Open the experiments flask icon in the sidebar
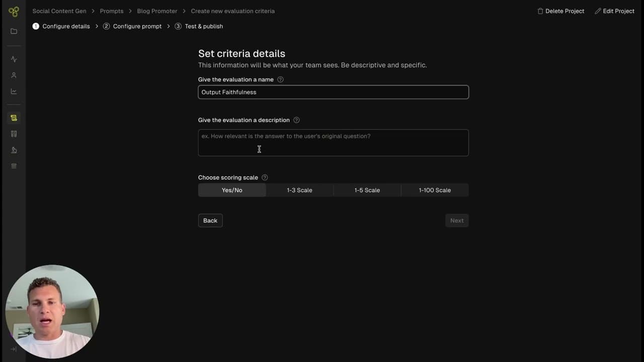The image size is (644, 362). [x=14, y=149]
